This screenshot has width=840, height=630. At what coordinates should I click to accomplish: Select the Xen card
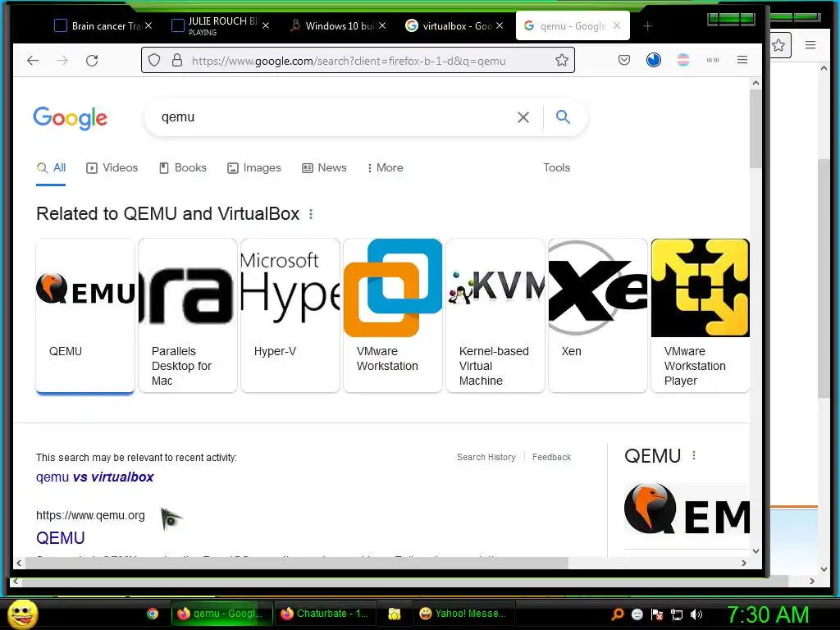tap(598, 316)
